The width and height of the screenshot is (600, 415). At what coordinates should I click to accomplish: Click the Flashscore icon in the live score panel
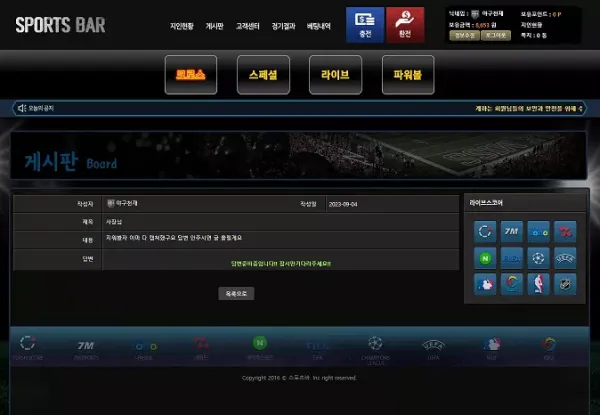pos(485,231)
